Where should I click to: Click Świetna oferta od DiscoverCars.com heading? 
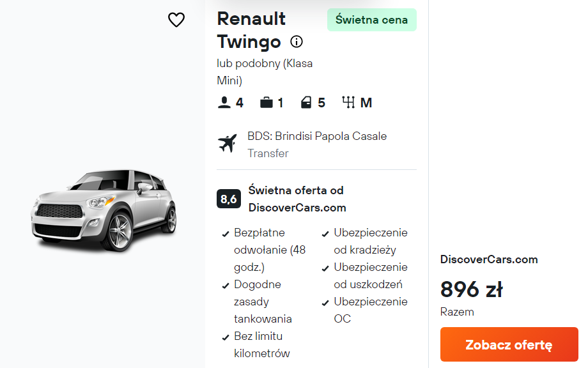point(297,199)
